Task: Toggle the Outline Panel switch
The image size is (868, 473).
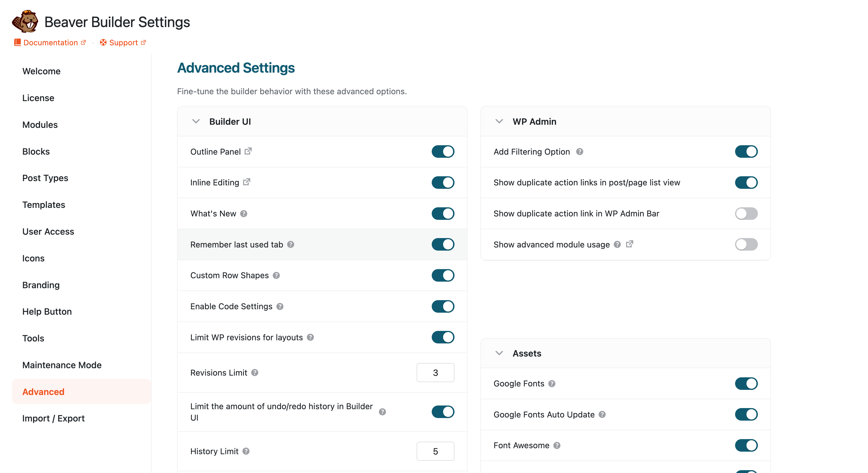Action: (x=443, y=152)
